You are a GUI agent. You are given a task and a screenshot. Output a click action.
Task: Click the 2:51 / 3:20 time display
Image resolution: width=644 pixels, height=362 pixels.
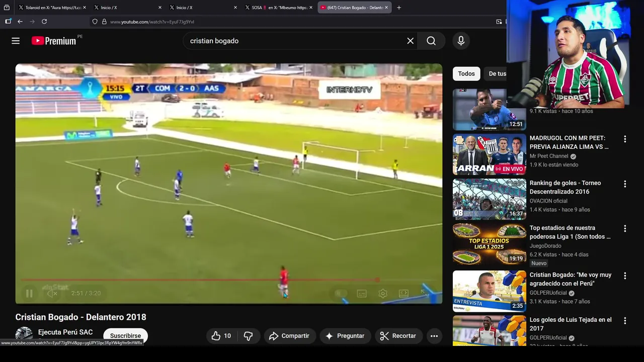click(86, 293)
